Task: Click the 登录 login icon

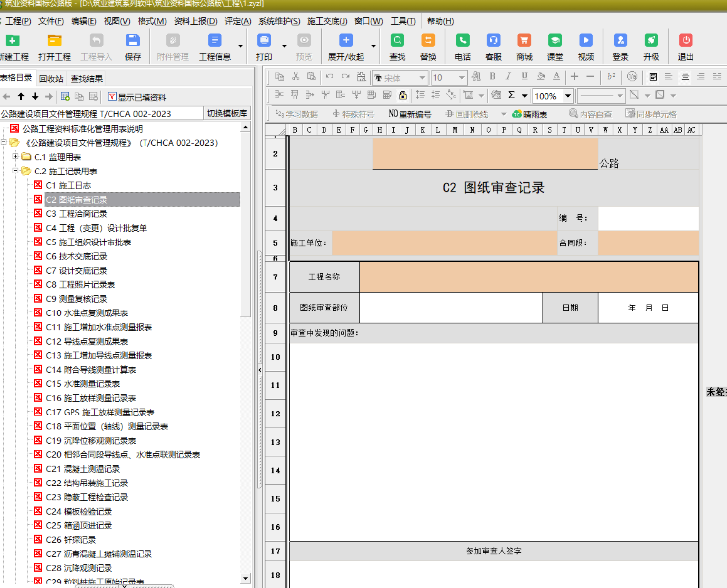Action: tap(620, 41)
